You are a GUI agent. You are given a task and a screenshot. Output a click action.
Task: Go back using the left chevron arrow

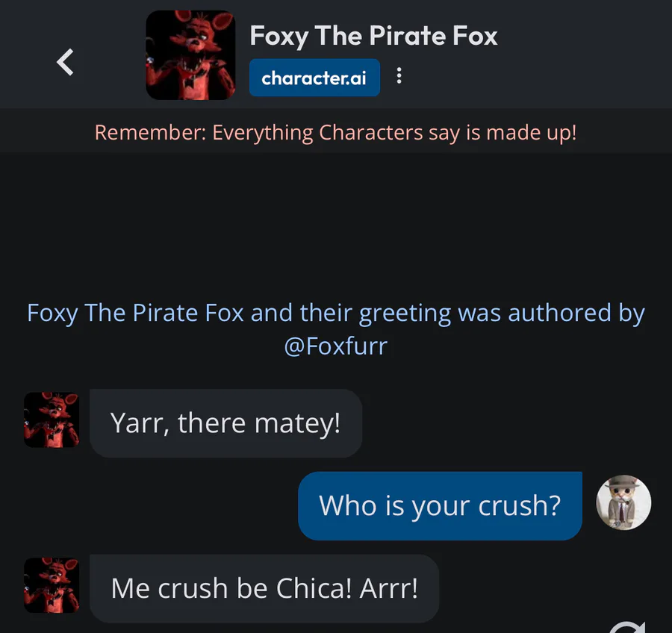[x=66, y=62]
